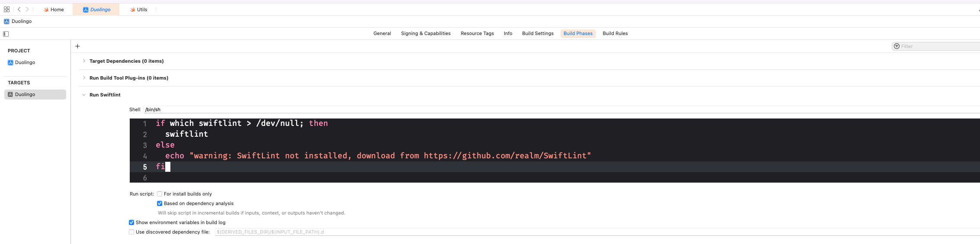Screen dimensions: 980x244
Task: Open the Signing & Capabilities tab
Action: pyautogui.click(x=426, y=33)
